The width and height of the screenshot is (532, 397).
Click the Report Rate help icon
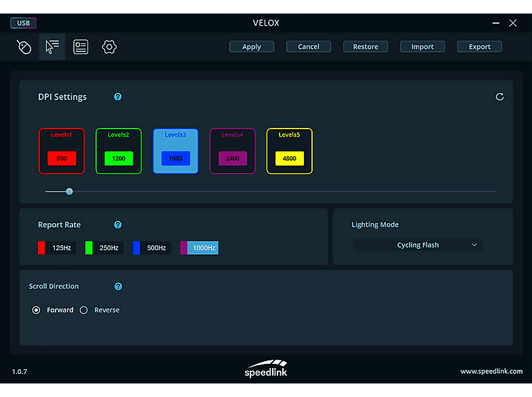pyautogui.click(x=118, y=225)
